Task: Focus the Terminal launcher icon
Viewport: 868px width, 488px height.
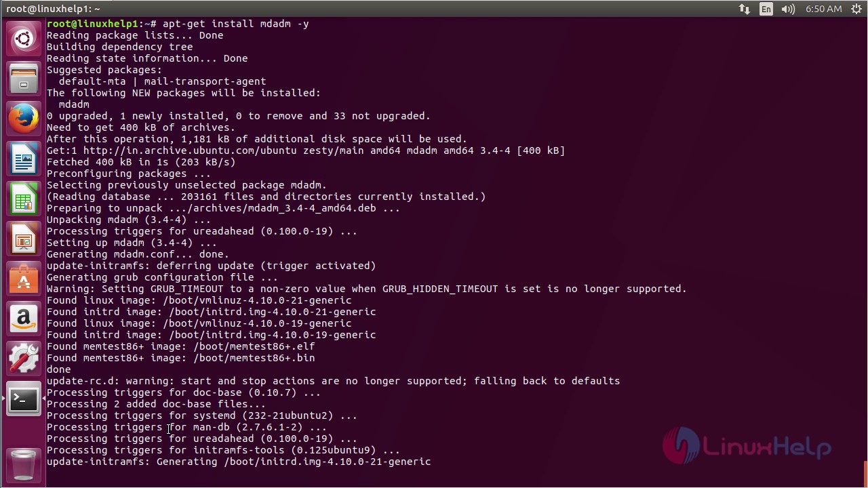Action: coord(24,399)
